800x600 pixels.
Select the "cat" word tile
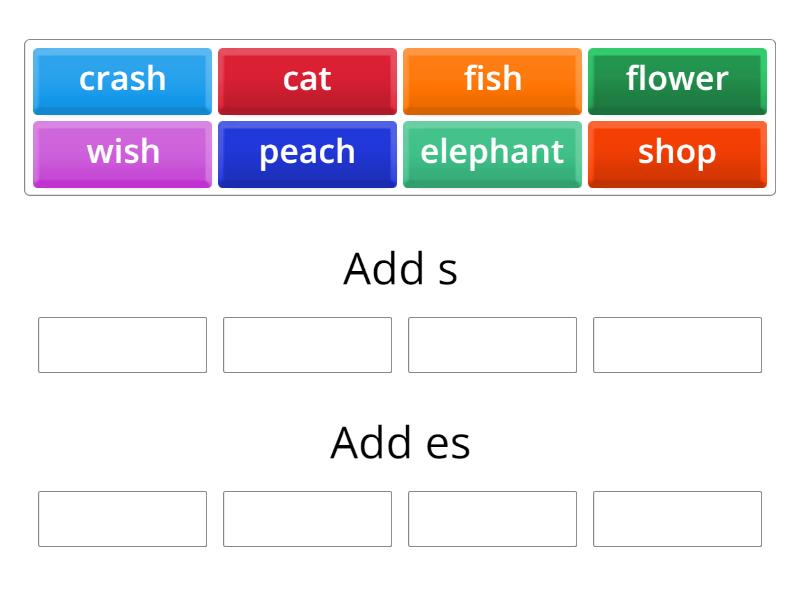click(x=307, y=80)
